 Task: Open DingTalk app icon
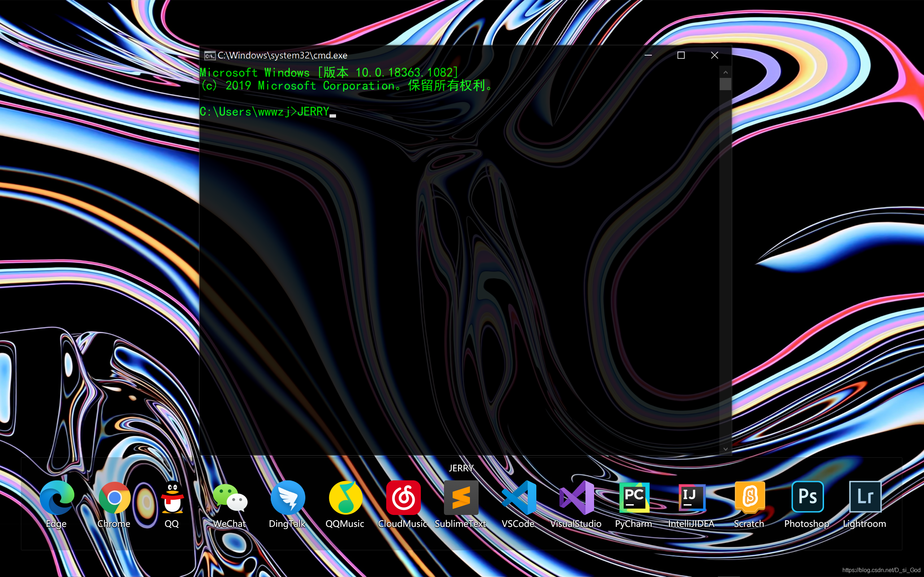(288, 498)
